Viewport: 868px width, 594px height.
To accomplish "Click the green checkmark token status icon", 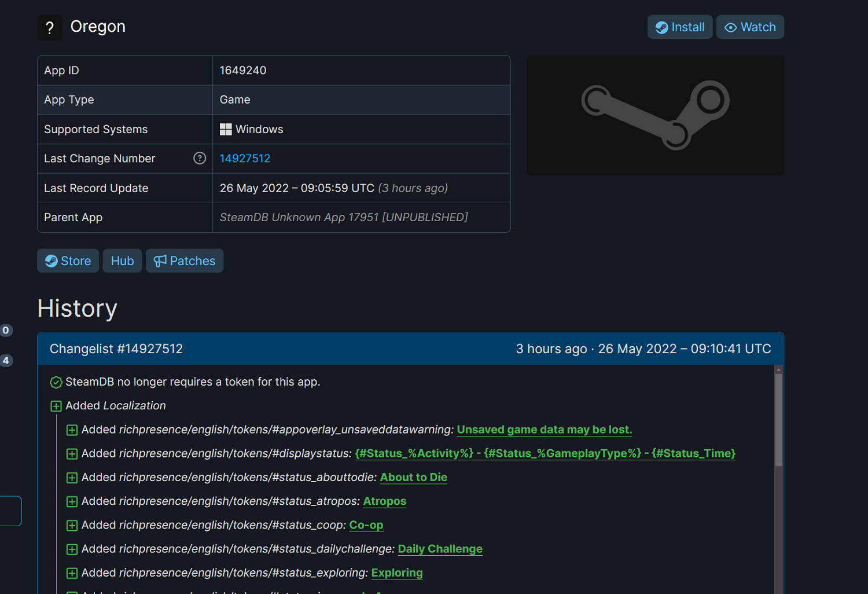I will (56, 382).
